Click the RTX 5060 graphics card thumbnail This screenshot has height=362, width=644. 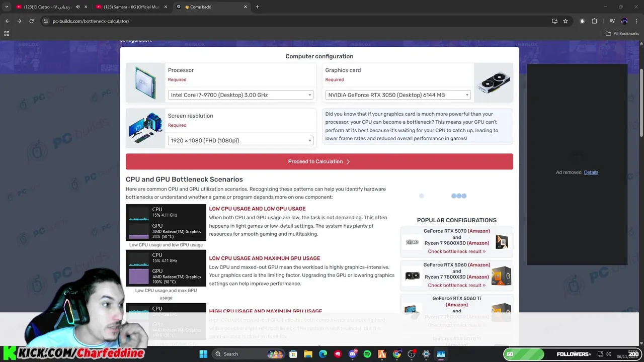tap(412, 276)
